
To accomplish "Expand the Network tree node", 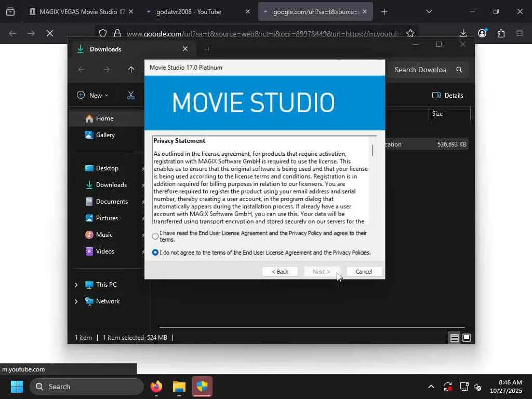I will point(76,301).
